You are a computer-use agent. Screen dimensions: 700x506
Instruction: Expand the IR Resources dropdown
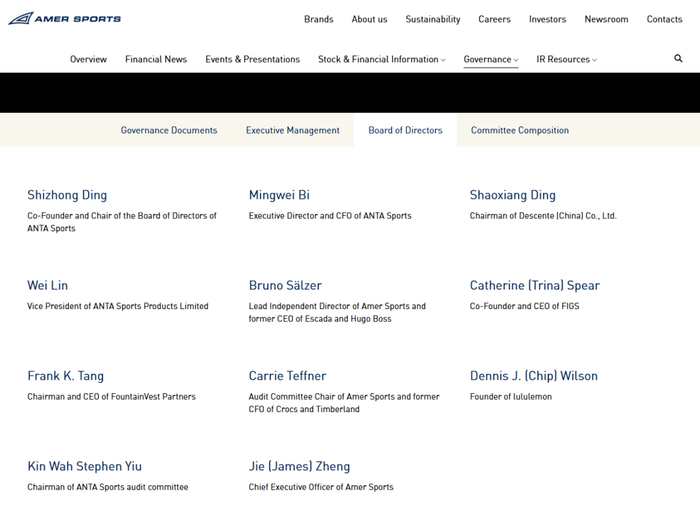coord(567,59)
